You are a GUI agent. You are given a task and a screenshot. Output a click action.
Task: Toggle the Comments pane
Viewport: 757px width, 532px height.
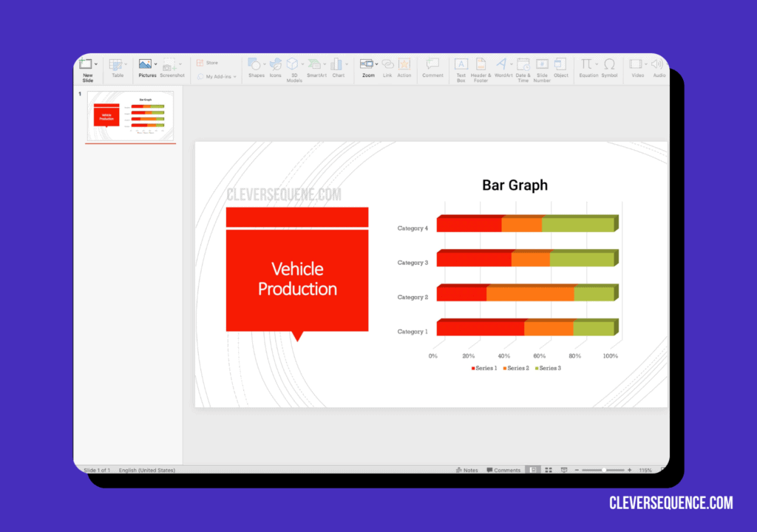[x=506, y=470]
